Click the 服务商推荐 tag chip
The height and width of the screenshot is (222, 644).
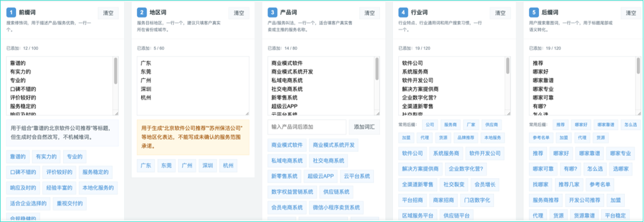click(x=546, y=201)
